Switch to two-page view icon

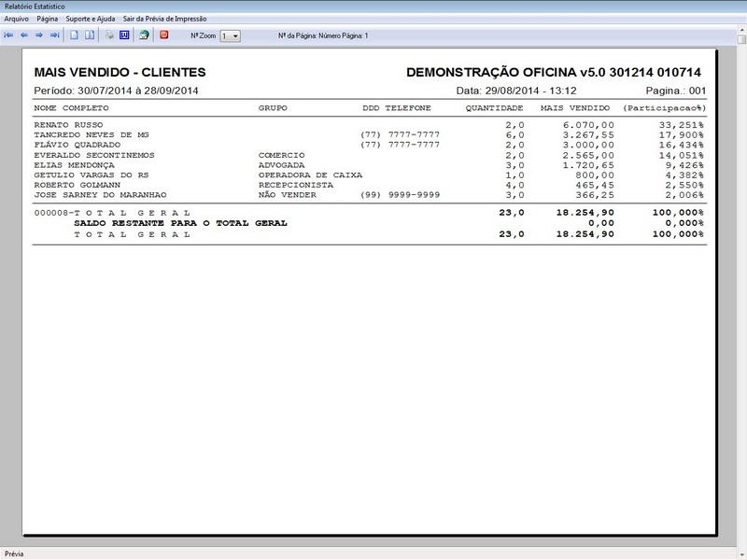pyautogui.click(x=90, y=35)
